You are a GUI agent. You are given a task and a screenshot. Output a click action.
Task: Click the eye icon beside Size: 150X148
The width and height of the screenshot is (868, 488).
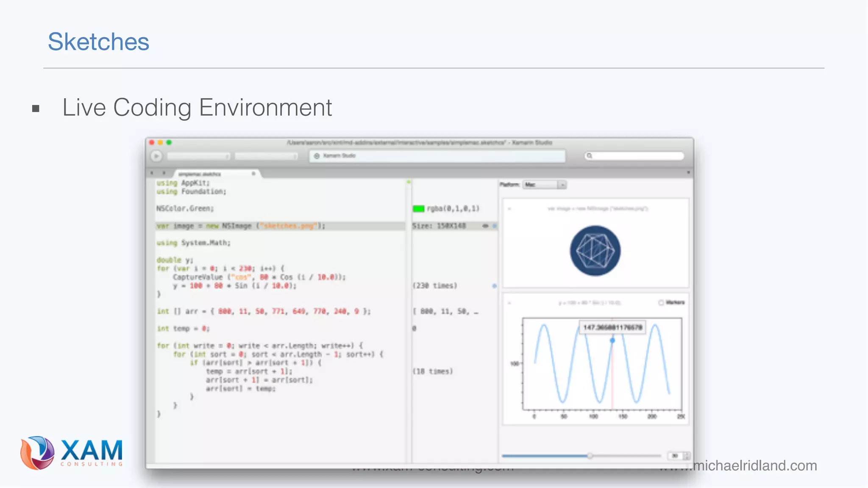pyautogui.click(x=485, y=226)
